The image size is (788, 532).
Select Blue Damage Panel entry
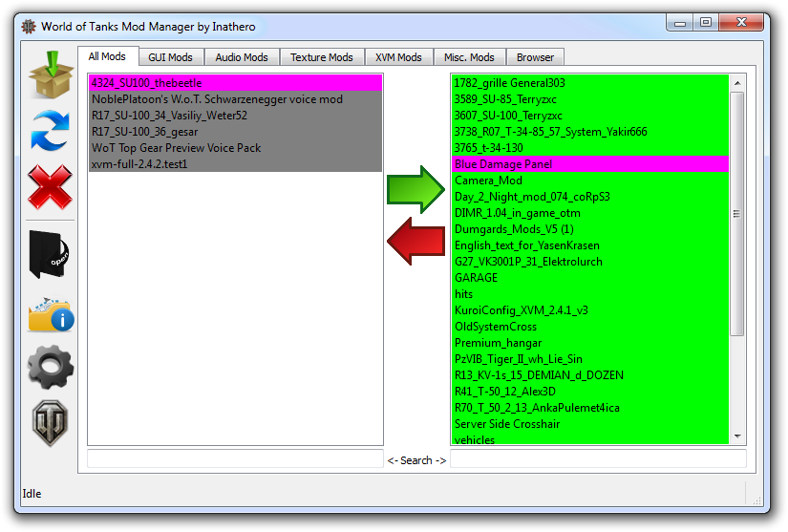(590, 163)
